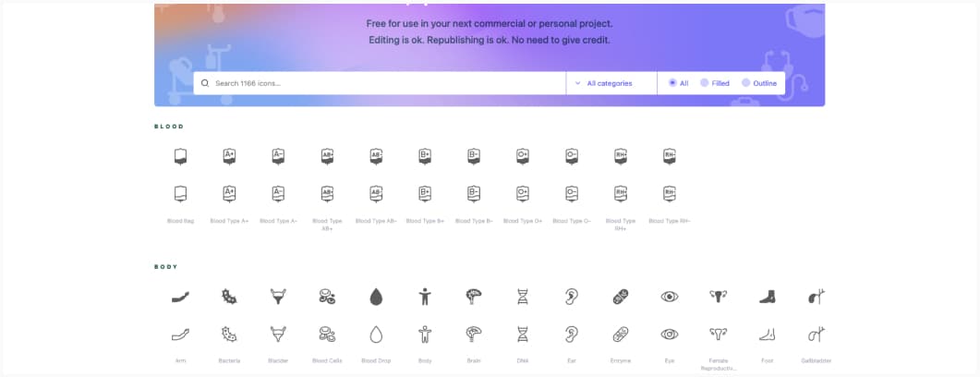The width and height of the screenshot is (980, 377).
Task: Pick the outline Blood Type O+ icon
Action: 523,194
